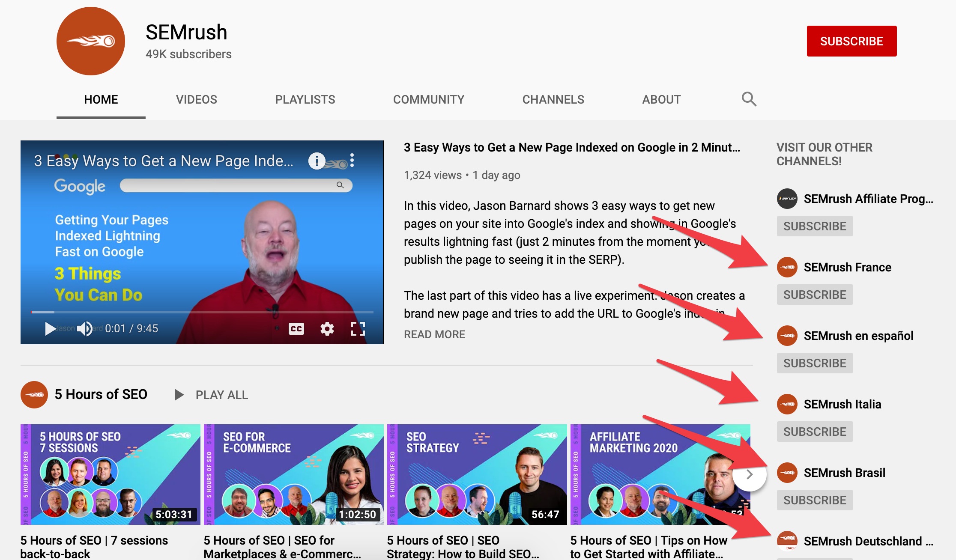Open SEMrush en español channel name

(x=858, y=336)
